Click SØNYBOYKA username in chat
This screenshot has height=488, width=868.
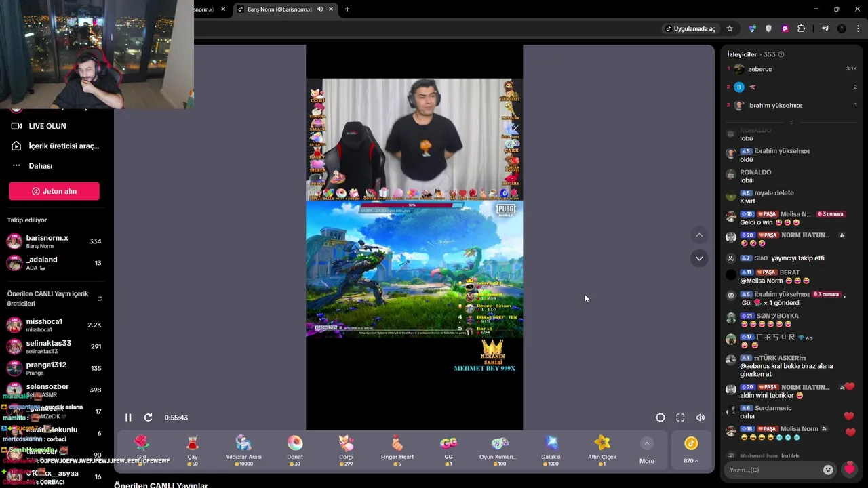click(778, 316)
